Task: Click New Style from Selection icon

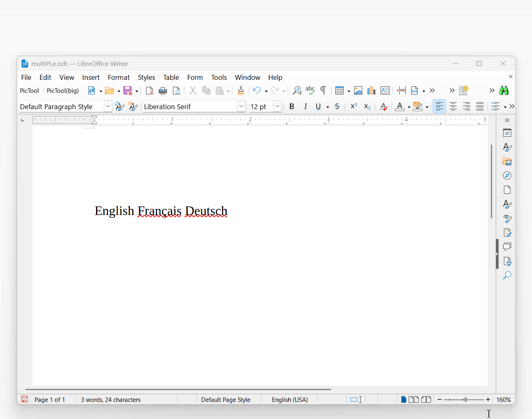Action: click(x=133, y=106)
